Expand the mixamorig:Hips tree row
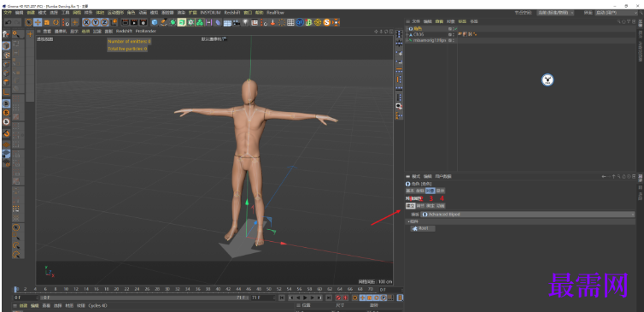The width and height of the screenshot is (644, 312). (407, 41)
